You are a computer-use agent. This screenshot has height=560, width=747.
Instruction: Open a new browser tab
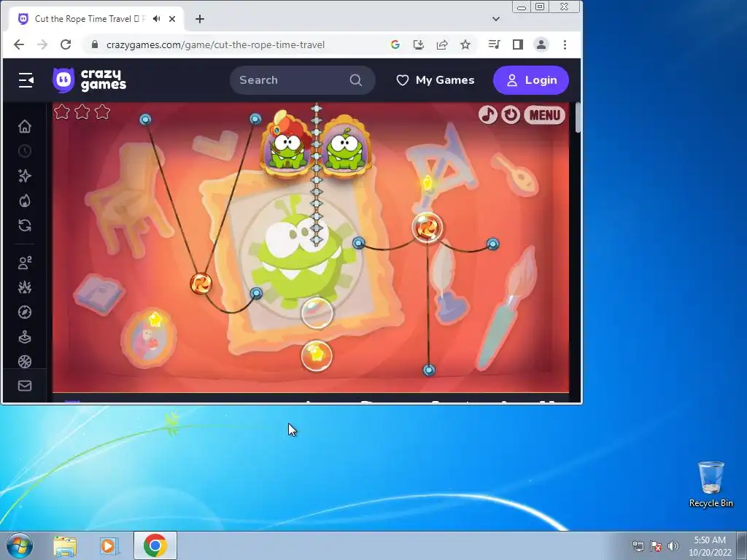200,18
